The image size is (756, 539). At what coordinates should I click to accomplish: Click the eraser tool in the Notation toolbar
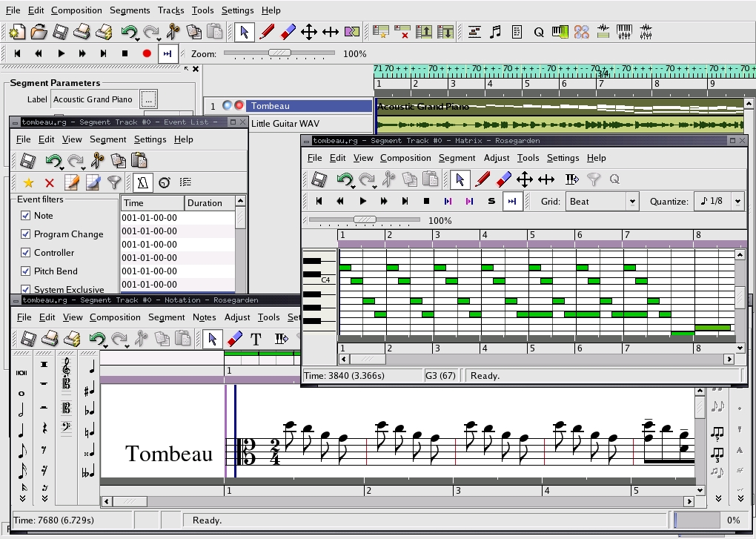click(x=234, y=339)
